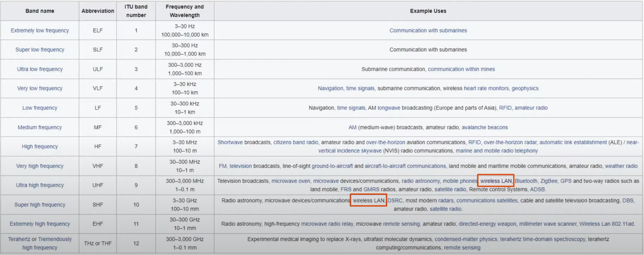Open the "citizens band radio" link

tap(295, 142)
